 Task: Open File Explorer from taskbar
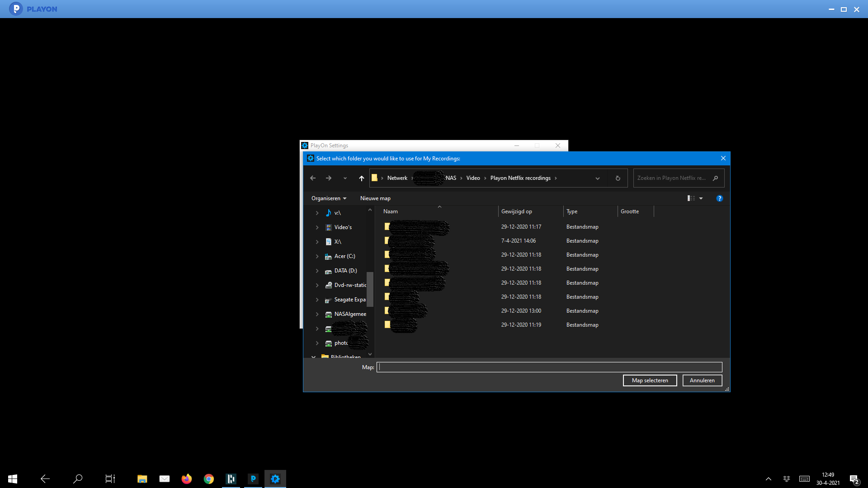(142, 479)
